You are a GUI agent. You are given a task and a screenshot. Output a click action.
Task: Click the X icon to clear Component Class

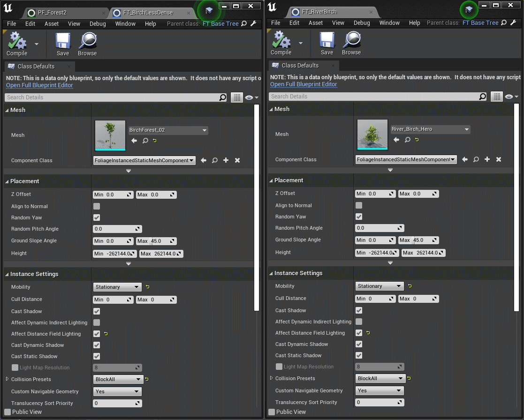(x=237, y=160)
